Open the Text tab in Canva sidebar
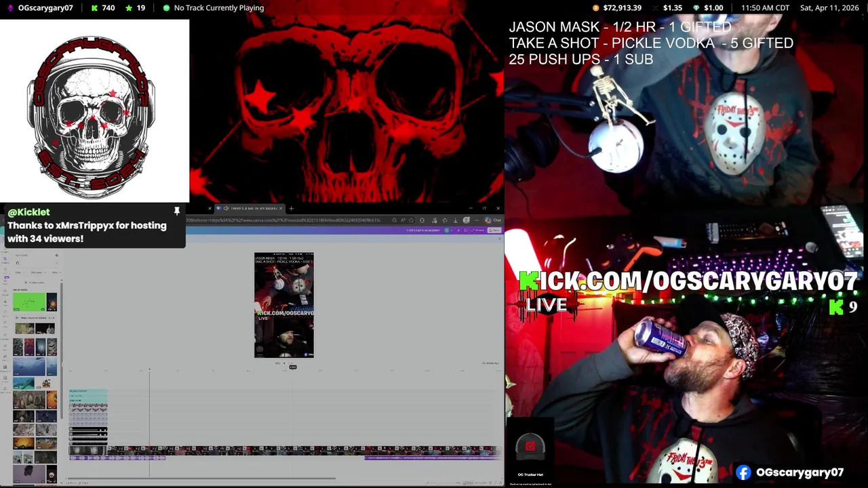 coord(5,270)
